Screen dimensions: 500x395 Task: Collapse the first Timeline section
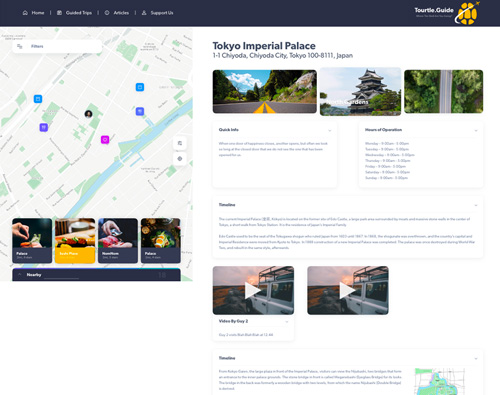476,205
